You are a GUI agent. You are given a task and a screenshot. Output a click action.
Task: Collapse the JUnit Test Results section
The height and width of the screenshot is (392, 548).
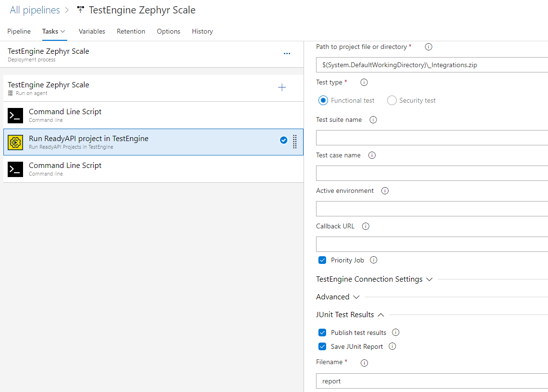point(381,315)
